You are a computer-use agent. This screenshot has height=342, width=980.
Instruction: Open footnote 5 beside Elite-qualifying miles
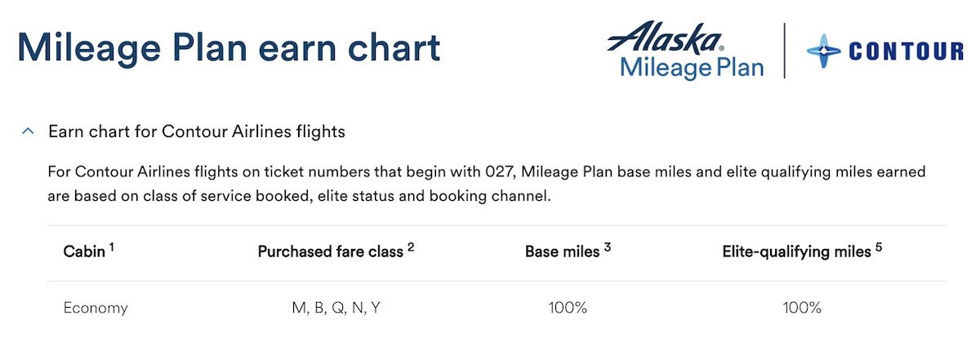pos(879,247)
